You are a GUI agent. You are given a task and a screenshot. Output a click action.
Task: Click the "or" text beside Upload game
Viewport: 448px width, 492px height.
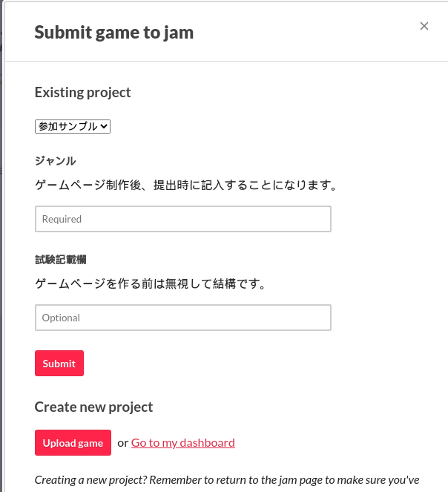[x=122, y=443]
